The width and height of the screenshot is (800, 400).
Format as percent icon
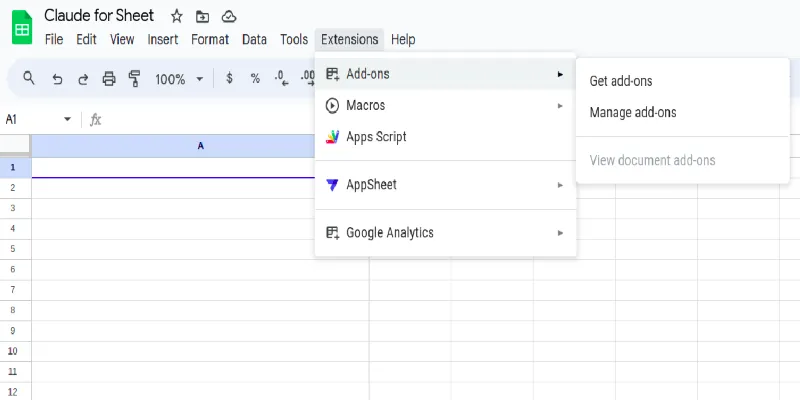point(255,79)
